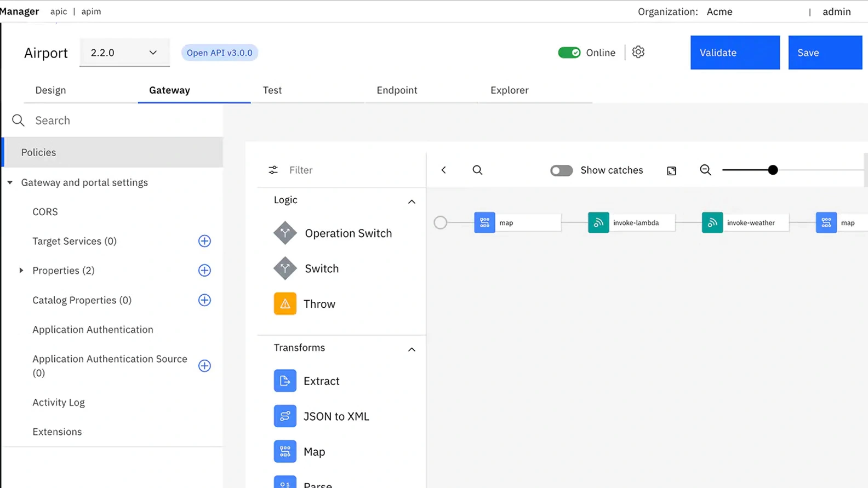Select the Map transform in palette
The width and height of the screenshot is (868, 488).
click(285, 452)
